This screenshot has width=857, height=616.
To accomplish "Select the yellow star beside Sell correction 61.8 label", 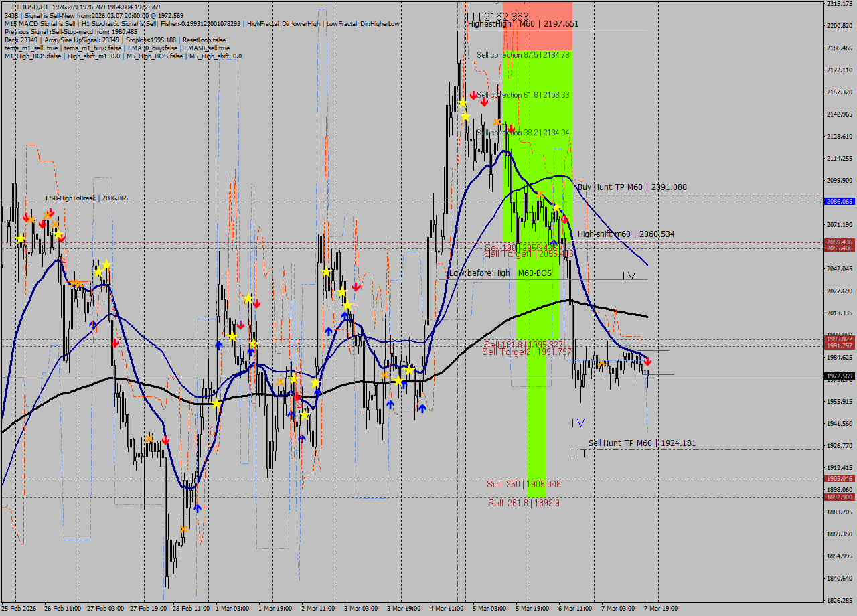I will pyautogui.click(x=463, y=102).
